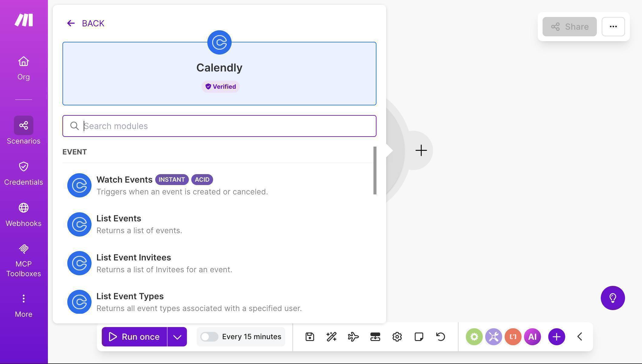Open scenario settings via the gear icon
642x364 pixels.
pos(397,336)
